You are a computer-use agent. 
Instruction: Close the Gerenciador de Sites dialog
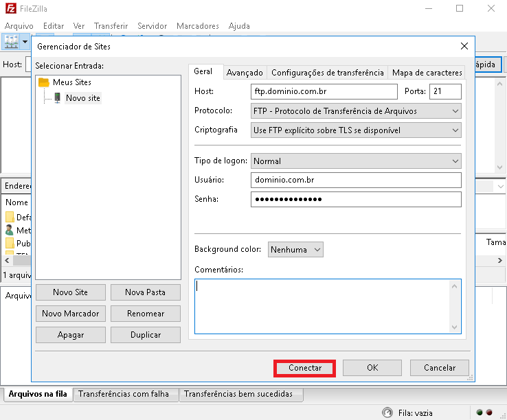(464, 47)
